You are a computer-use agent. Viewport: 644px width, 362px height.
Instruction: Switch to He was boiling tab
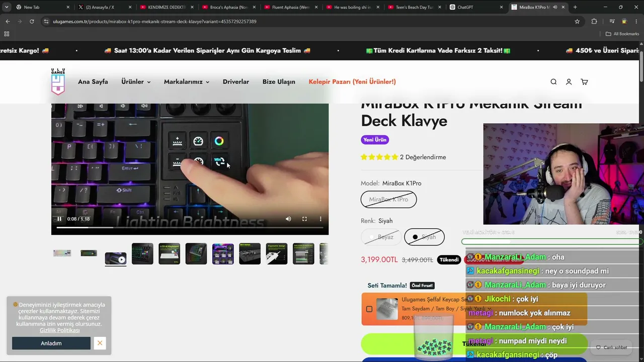(x=352, y=7)
